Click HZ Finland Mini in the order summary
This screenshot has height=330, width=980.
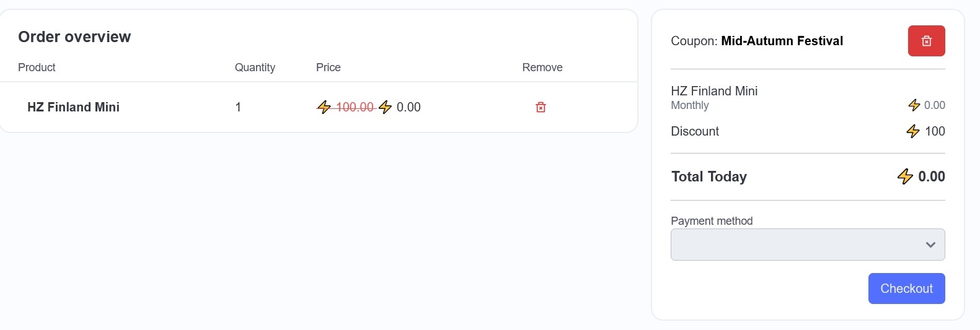[x=714, y=91]
